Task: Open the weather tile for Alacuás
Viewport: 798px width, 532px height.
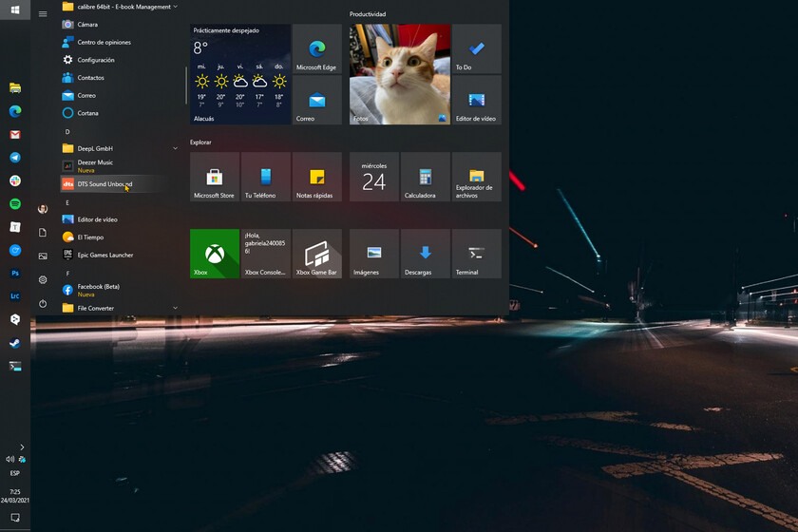Action: [240, 74]
